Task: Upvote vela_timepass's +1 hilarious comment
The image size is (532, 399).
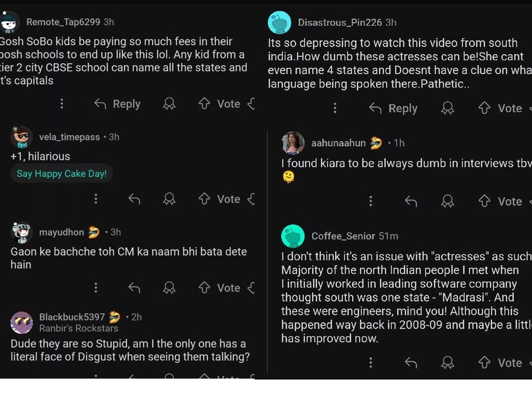Action: pyautogui.click(x=205, y=199)
